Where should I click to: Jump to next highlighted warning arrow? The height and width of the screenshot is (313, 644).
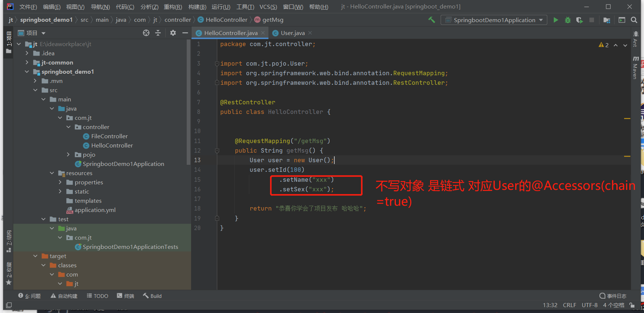pos(625,45)
